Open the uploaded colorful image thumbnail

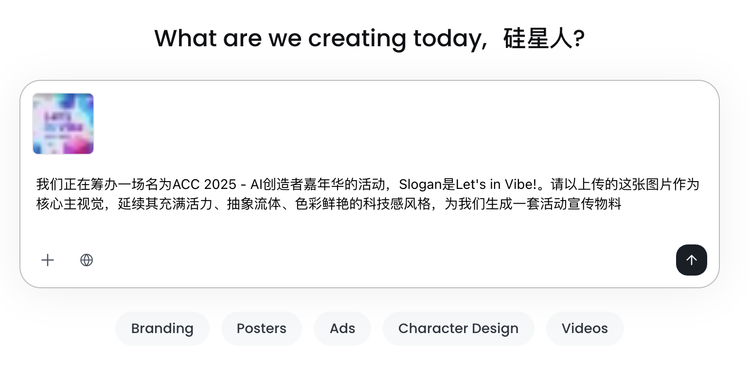[x=63, y=124]
